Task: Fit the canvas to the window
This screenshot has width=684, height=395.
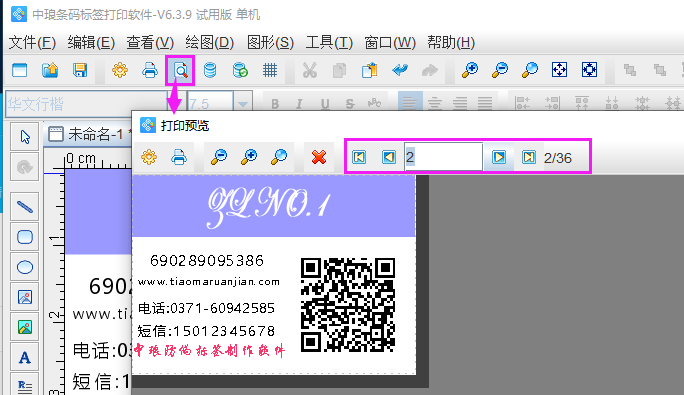Action: tap(559, 70)
